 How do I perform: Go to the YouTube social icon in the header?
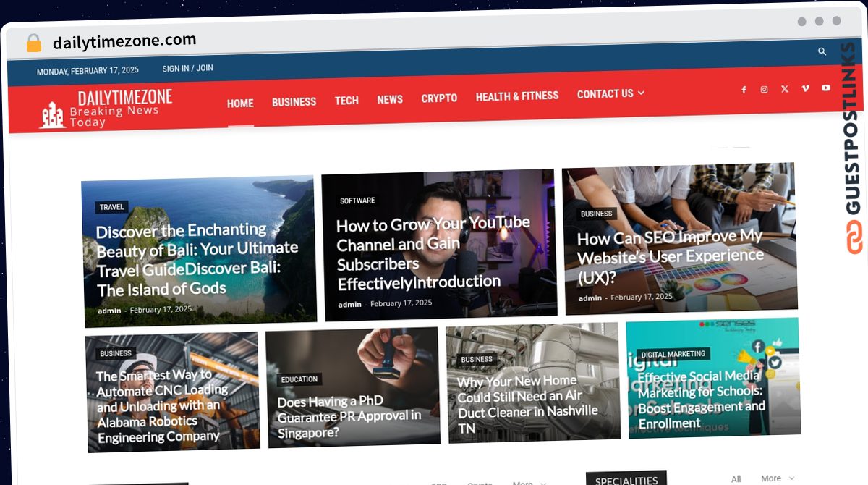(826, 88)
